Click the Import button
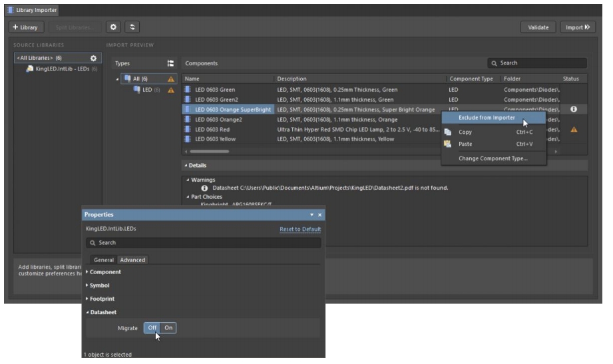 click(578, 27)
